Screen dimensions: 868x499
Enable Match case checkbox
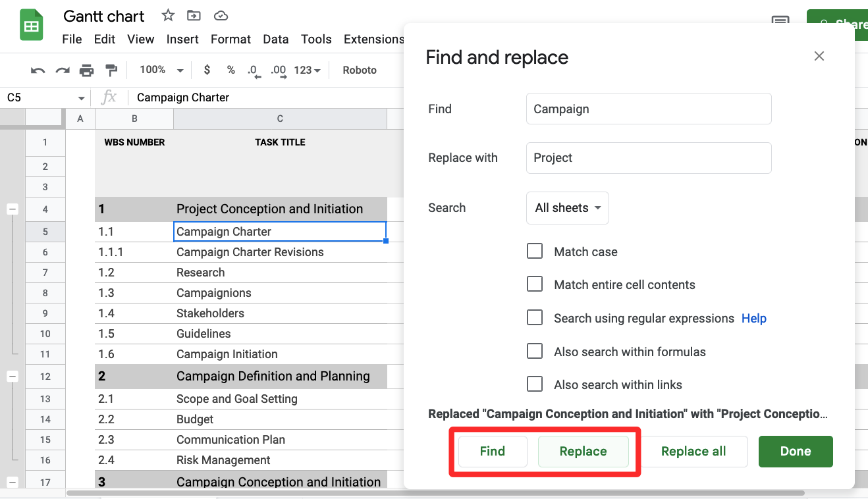pos(535,251)
